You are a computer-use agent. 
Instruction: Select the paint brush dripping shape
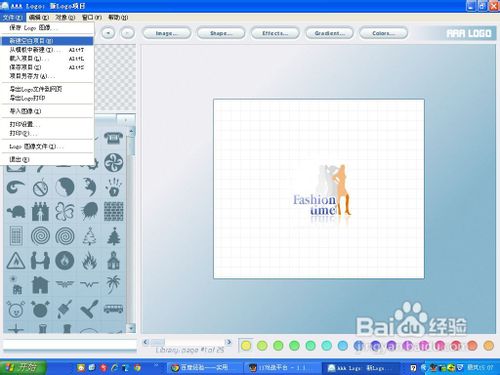tap(65, 309)
